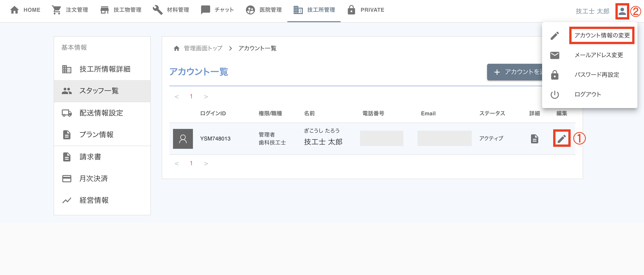The width and height of the screenshot is (644, 275).
Task: Click ログアウト to log out
Action: tap(587, 94)
